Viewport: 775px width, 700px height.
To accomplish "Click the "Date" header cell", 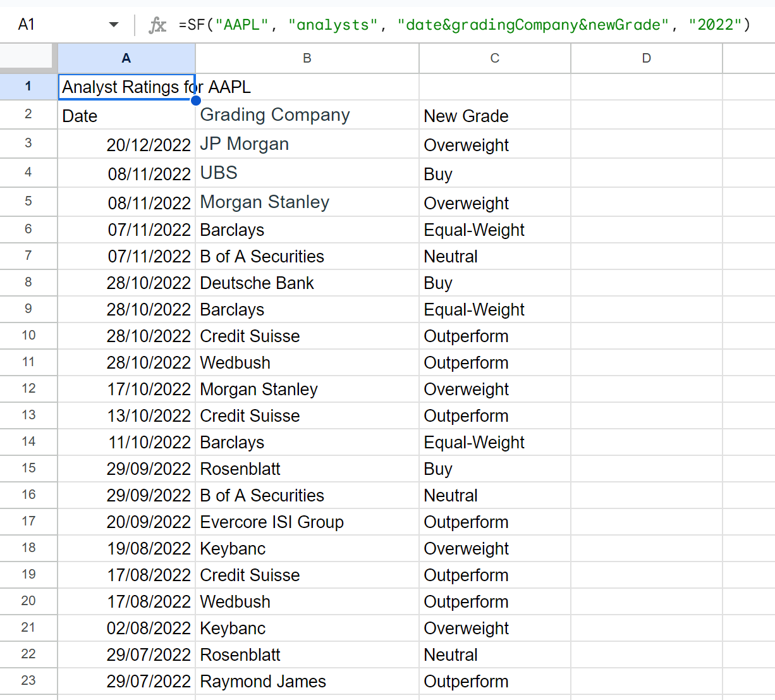I will point(126,115).
